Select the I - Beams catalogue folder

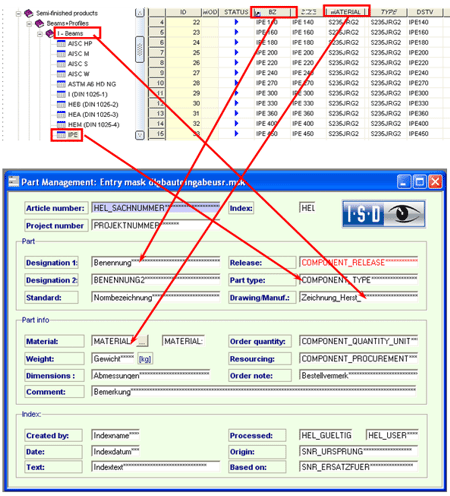coord(70,33)
